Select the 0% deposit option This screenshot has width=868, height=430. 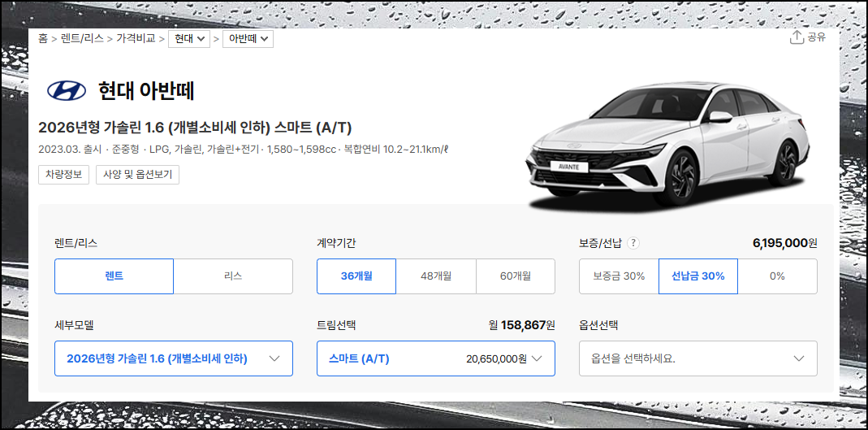[777, 276]
